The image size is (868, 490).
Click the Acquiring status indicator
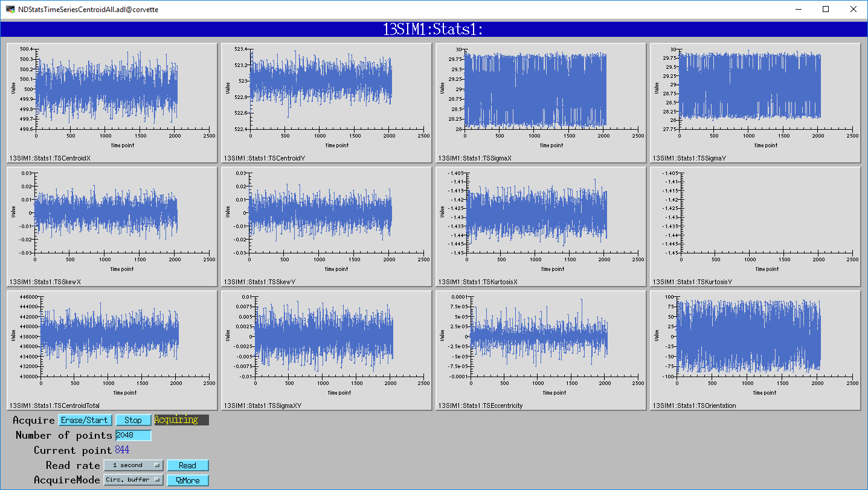pos(182,420)
